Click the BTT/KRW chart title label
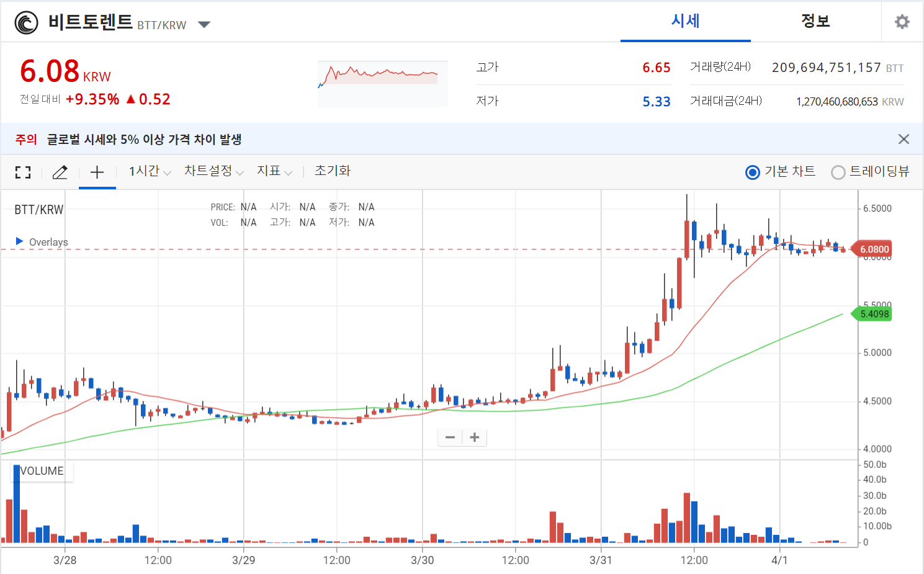The height and width of the screenshot is (574, 924). click(x=39, y=210)
